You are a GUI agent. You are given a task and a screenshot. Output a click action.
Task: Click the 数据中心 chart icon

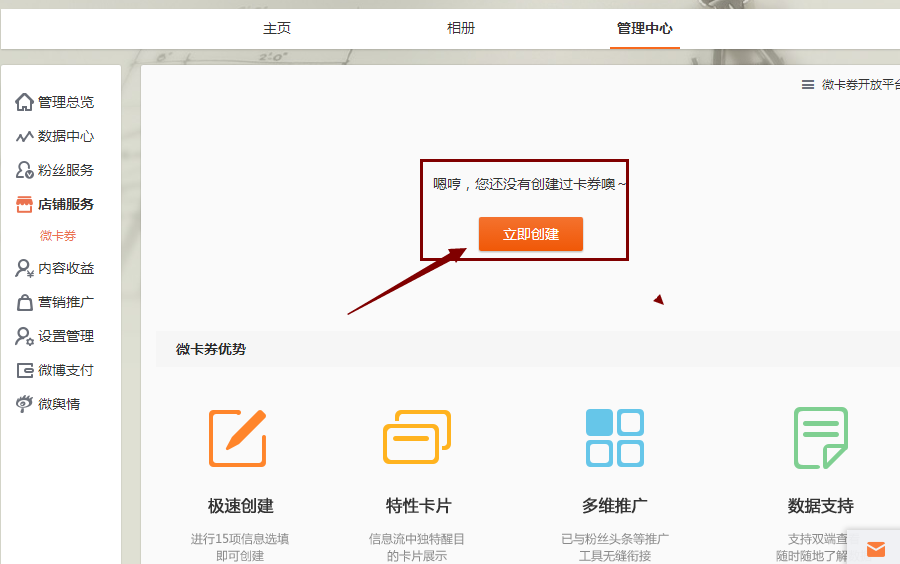[25, 136]
